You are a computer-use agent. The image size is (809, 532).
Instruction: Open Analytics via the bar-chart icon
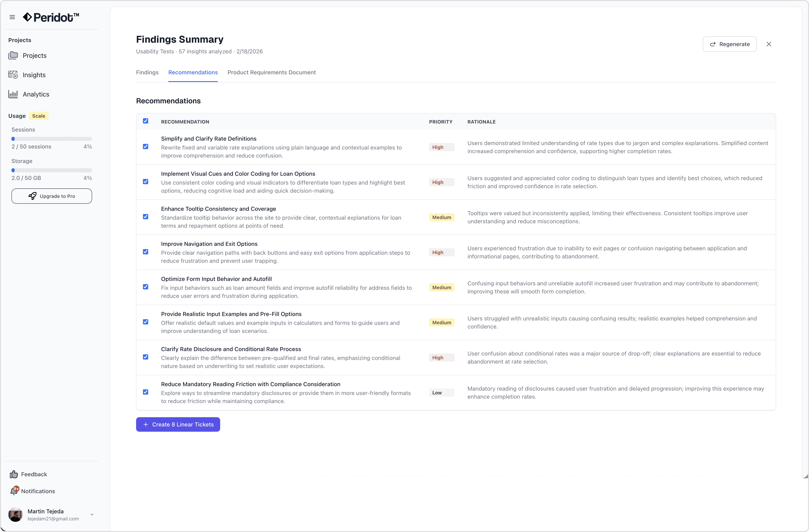13,94
